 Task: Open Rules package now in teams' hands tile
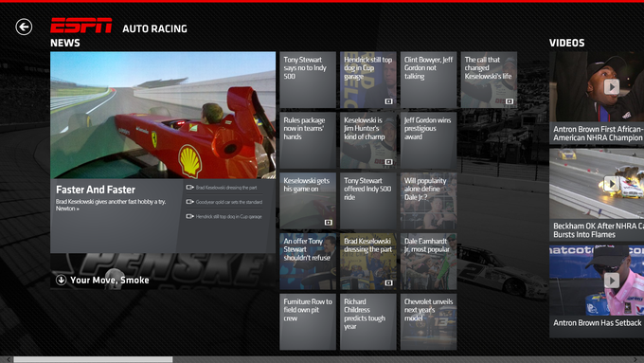click(308, 140)
